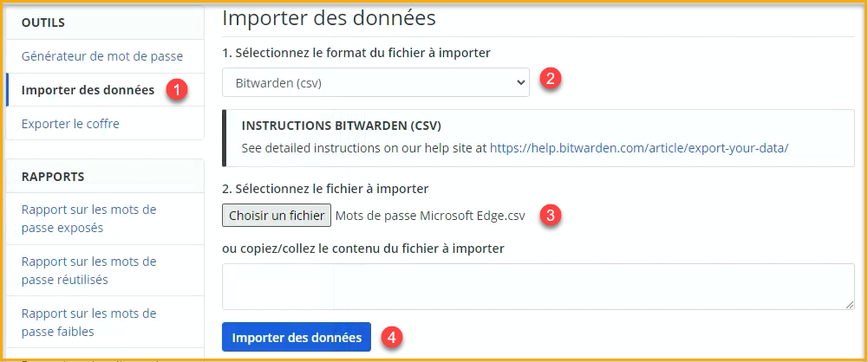
Task: Click the blue Importer des données button
Action: 297,338
